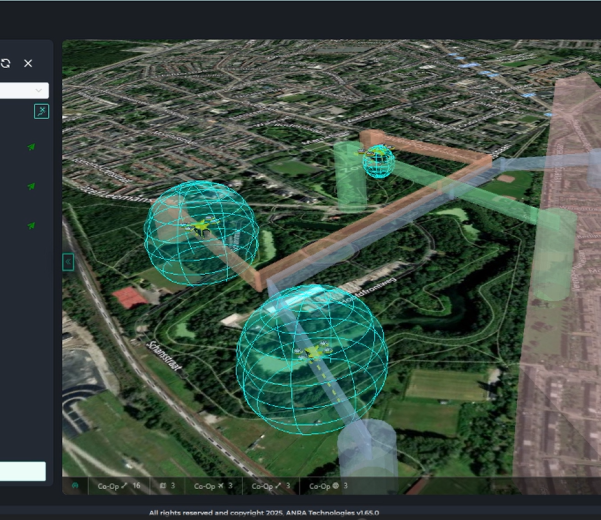Click the white input field at panel bottom
The image size is (601, 520).
coord(22,471)
